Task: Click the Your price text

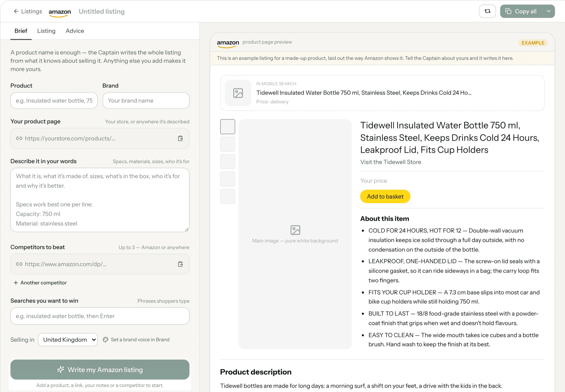Action: tap(374, 181)
